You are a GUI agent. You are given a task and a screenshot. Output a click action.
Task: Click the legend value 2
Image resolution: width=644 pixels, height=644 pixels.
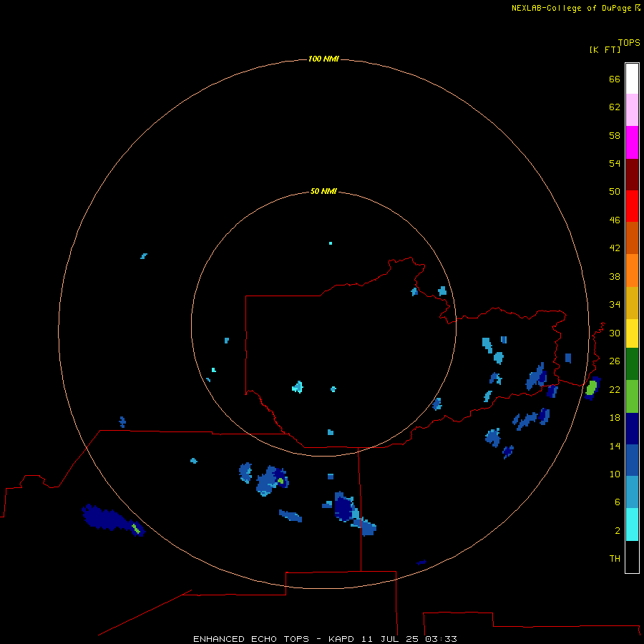[x=618, y=531]
